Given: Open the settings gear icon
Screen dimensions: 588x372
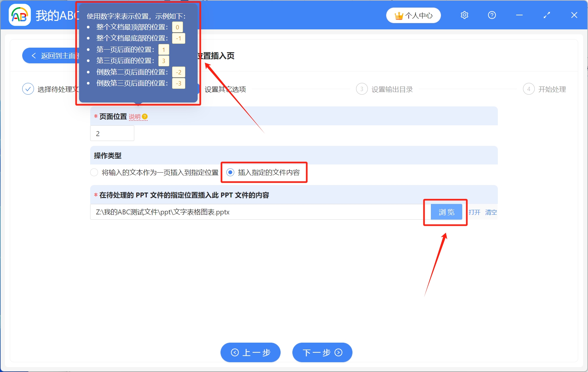Looking at the screenshot, I should point(464,15).
